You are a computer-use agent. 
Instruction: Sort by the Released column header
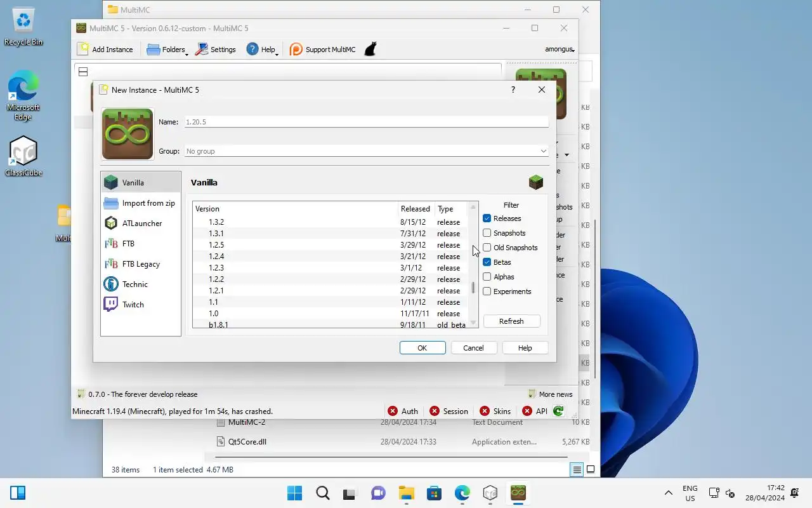(416, 208)
